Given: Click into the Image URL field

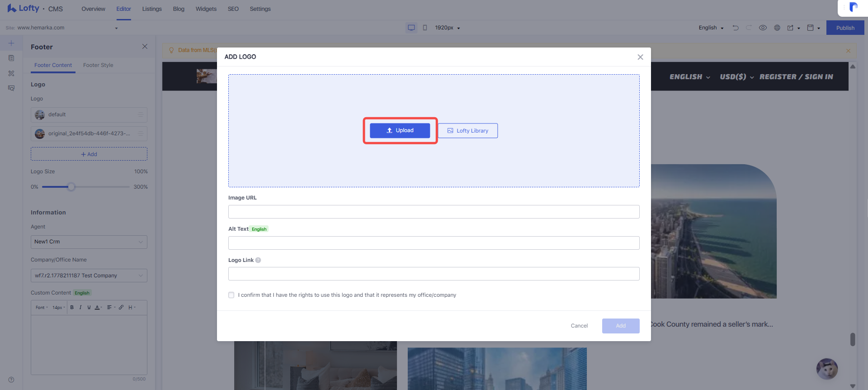Looking at the screenshot, I should click(434, 212).
